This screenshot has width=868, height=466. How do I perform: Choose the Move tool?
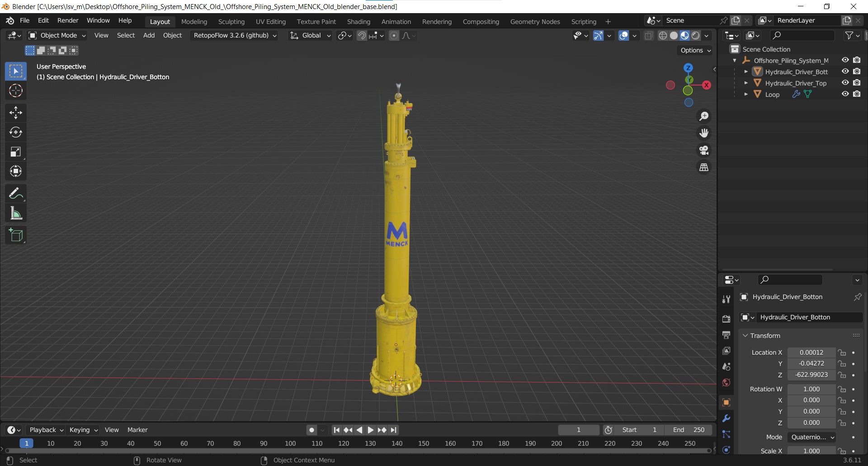click(16, 113)
